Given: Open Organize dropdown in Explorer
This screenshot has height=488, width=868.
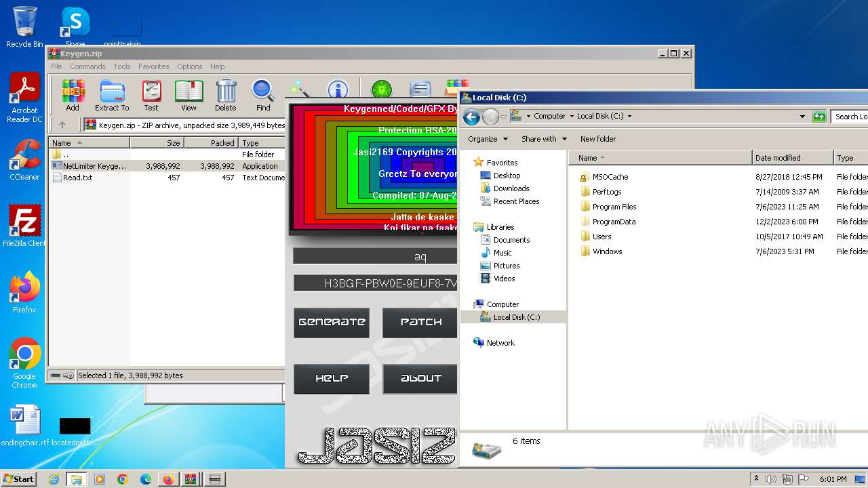Looking at the screenshot, I should (x=488, y=139).
